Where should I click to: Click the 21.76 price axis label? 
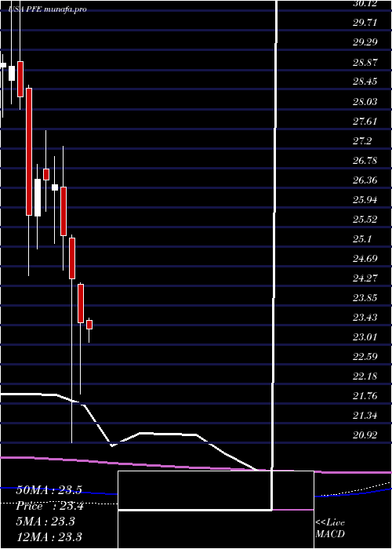[x=365, y=395]
